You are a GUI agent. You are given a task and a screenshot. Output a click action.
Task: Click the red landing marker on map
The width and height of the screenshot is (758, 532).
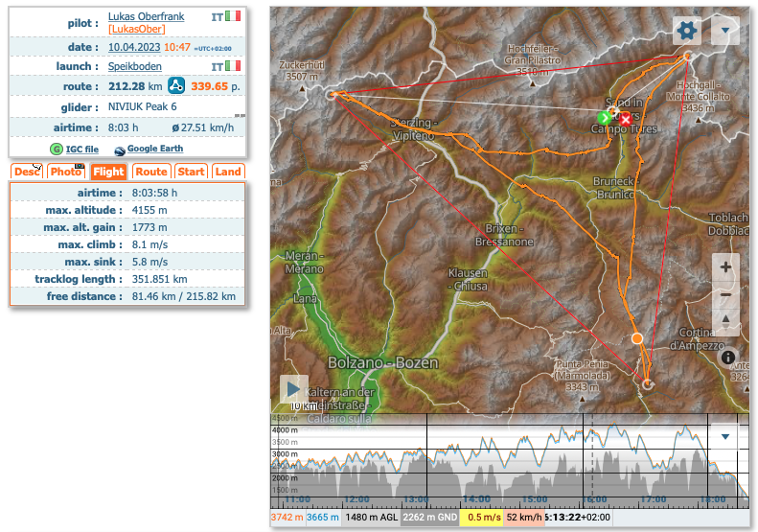click(626, 119)
